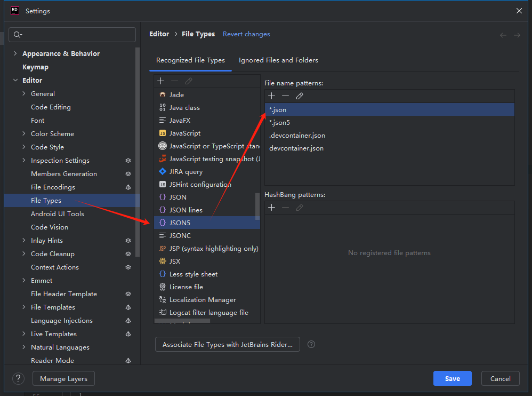Click the Revert changes link
This screenshot has height=396, width=532.
click(x=246, y=34)
